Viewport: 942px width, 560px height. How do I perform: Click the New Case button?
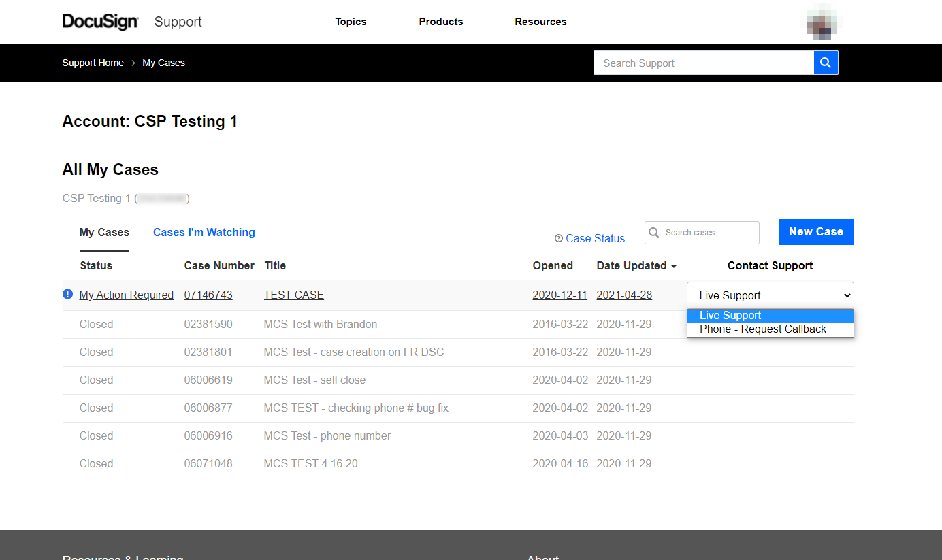click(x=815, y=232)
